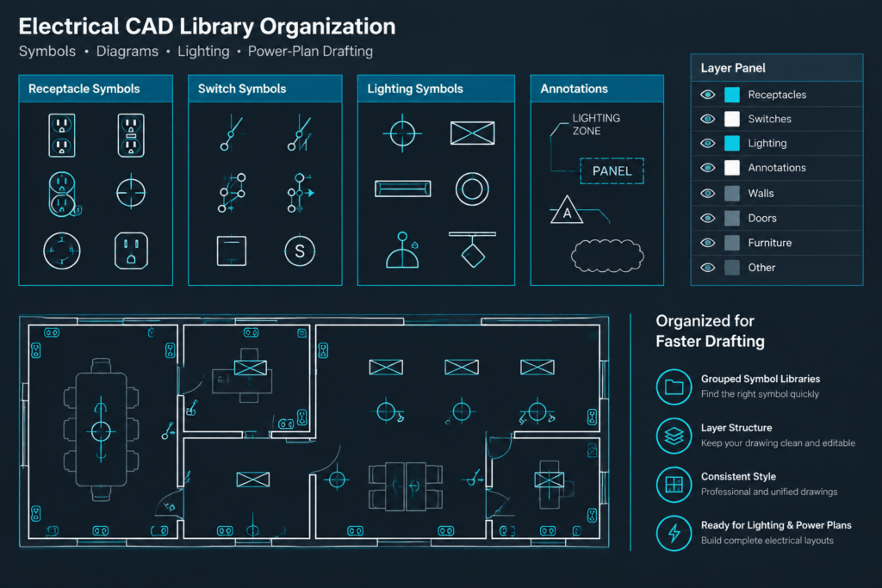
Task: Click the Grouped Symbol Libraries heading
Action: click(x=760, y=379)
